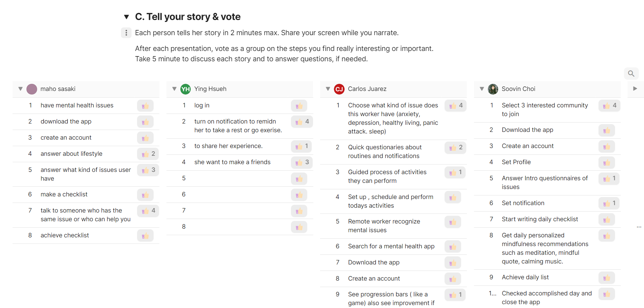The image size is (644, 308).
Task: Collapse the 'C. Tell your story & vote' section
Action: 126,17
